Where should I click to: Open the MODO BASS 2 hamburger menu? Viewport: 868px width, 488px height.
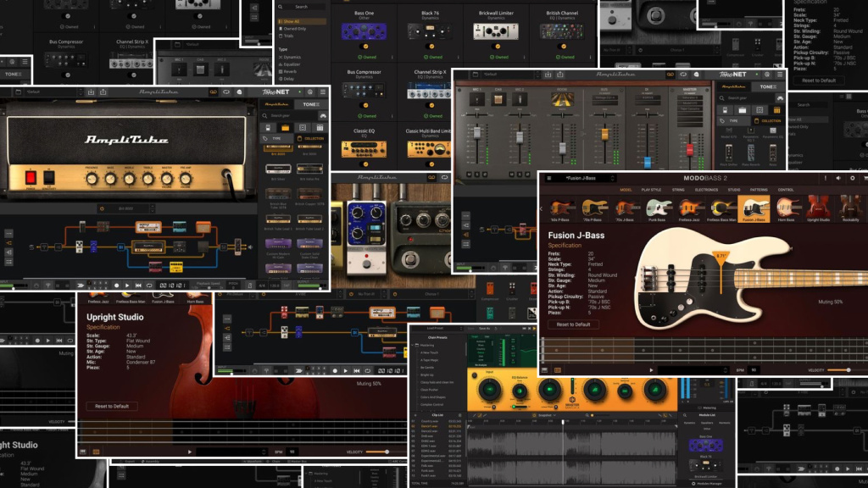click(x=549, y=178)
